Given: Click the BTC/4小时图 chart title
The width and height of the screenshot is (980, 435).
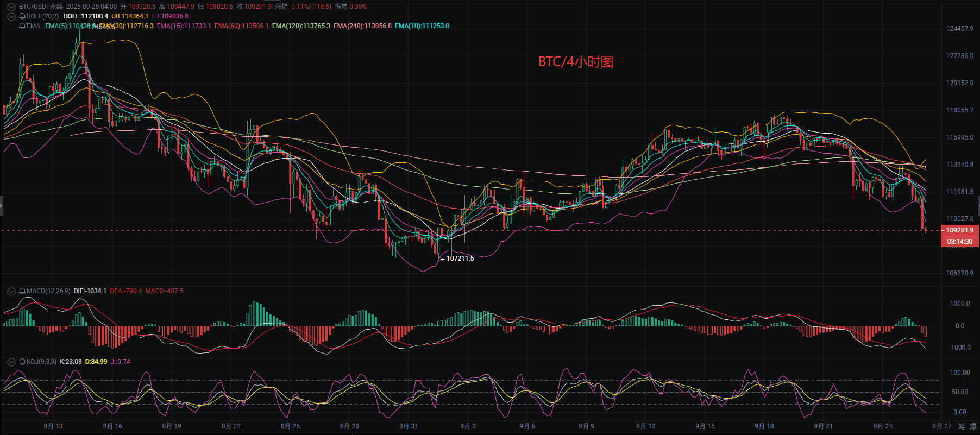Looking at the screenshot, I should coord(576,62).
